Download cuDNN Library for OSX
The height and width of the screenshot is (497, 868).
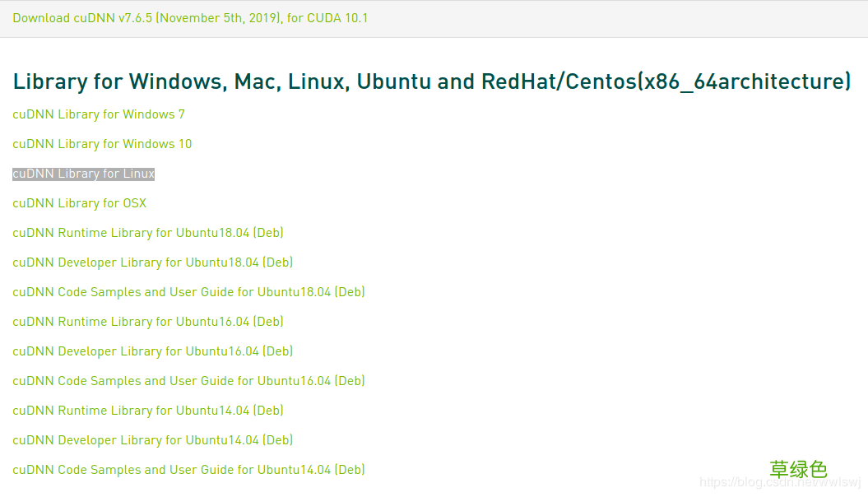click(x=79, y=202)
